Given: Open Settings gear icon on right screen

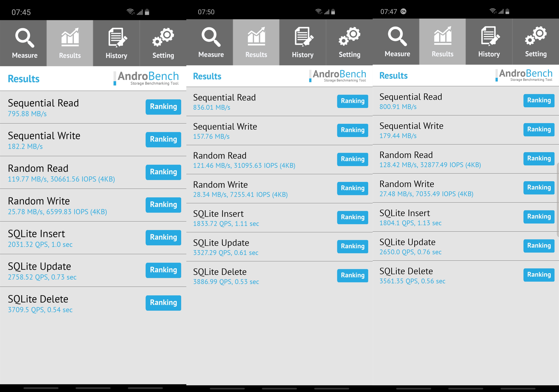Looking at the screenshot, I should click(536, 41).
